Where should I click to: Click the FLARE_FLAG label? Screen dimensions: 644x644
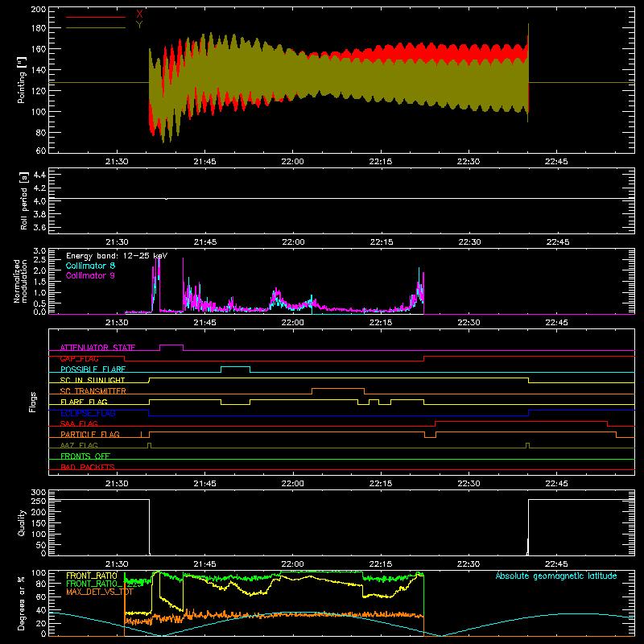tap(84, 402)
